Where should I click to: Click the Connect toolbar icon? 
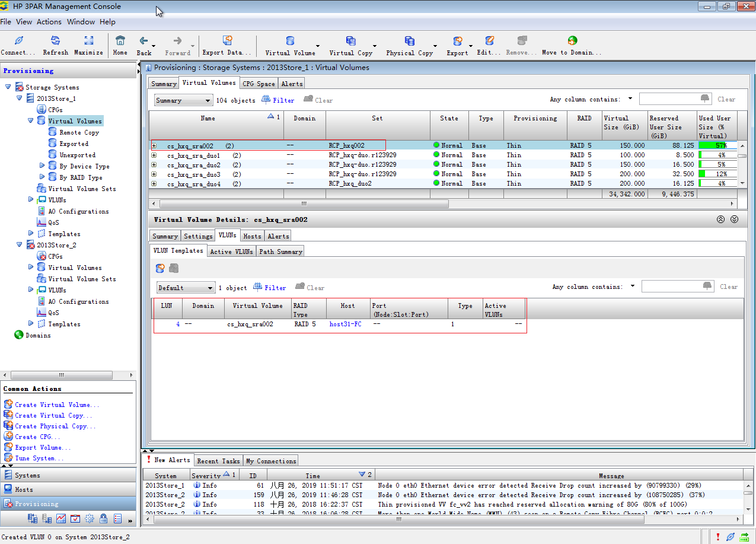point(18,41)
